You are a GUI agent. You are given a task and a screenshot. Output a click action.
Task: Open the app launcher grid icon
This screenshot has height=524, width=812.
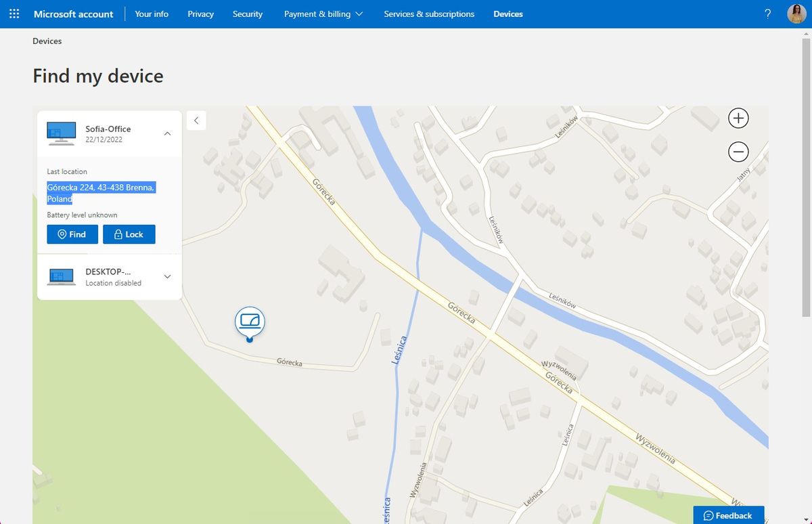(x=14, y=14)
